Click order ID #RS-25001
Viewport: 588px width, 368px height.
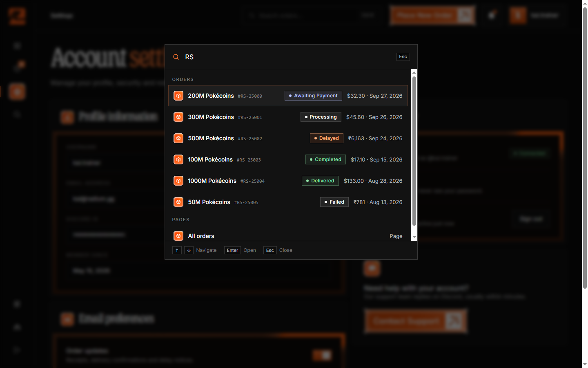[x=250, y=117]
